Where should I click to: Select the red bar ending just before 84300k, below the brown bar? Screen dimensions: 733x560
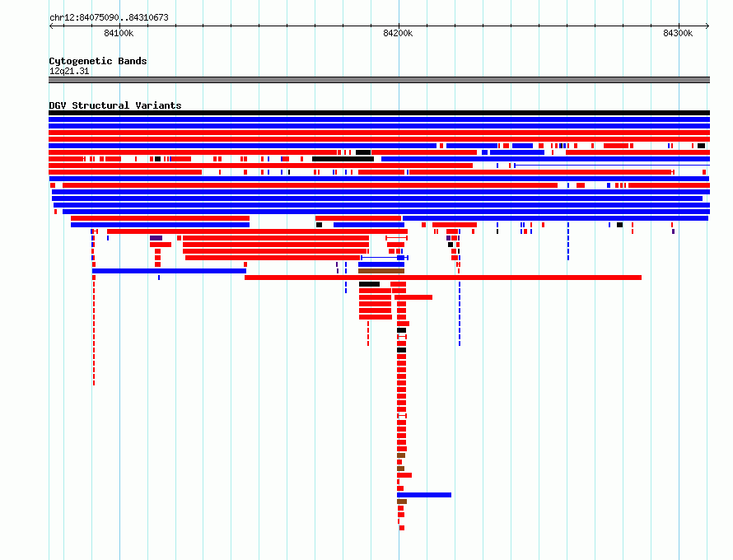(443, 278)
